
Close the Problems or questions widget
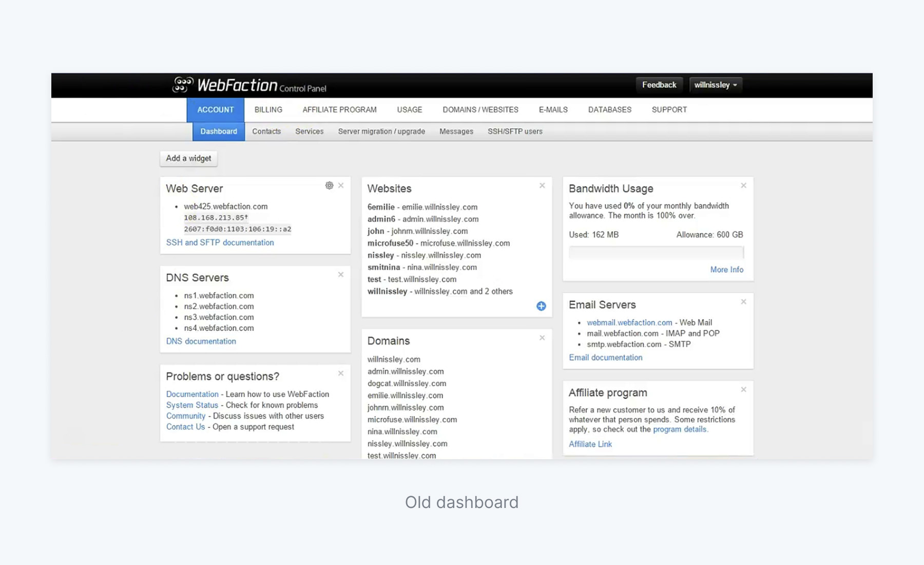[x=341, y=373]
